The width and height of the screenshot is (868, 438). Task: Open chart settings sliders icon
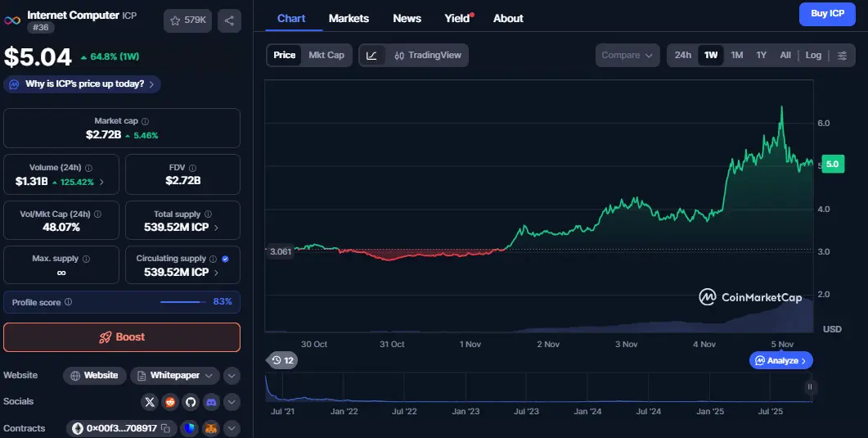pos(843,56)
